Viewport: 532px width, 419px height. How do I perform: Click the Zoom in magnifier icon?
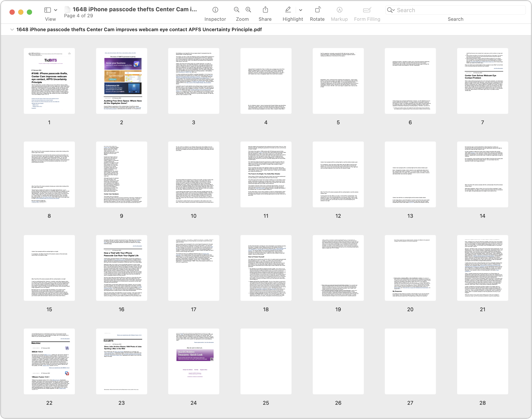tap(248, 10)
